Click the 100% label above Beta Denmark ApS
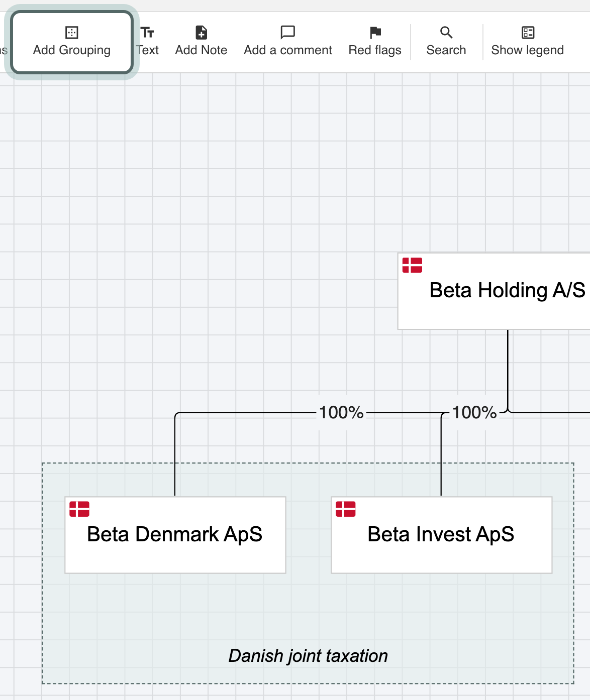 click(x=341, y=413)
